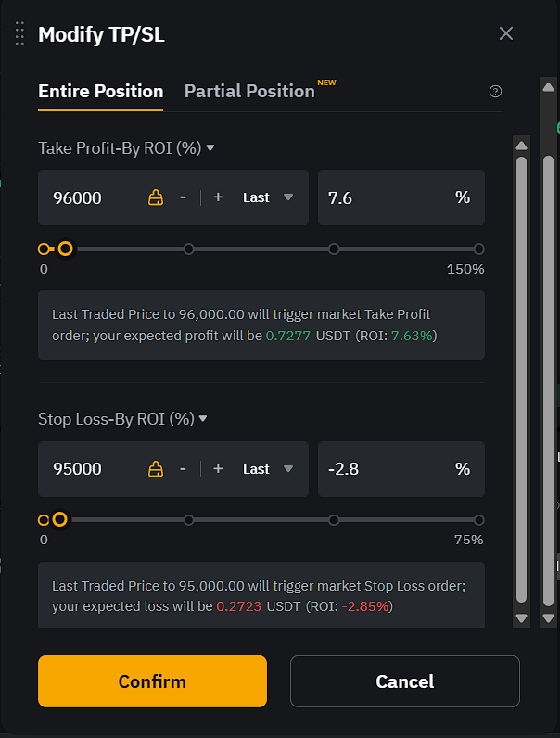Open Take Profit-By ROI (%) dropdown

coord(126,148)
